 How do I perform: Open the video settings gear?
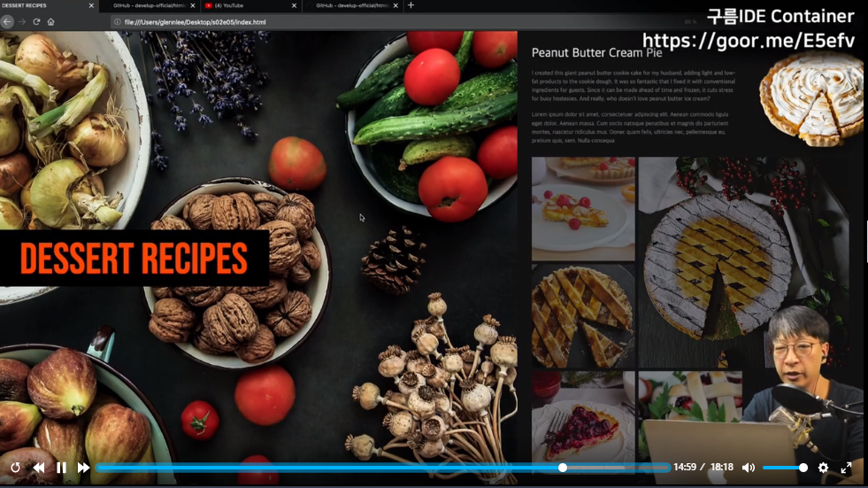click(823, 468)
